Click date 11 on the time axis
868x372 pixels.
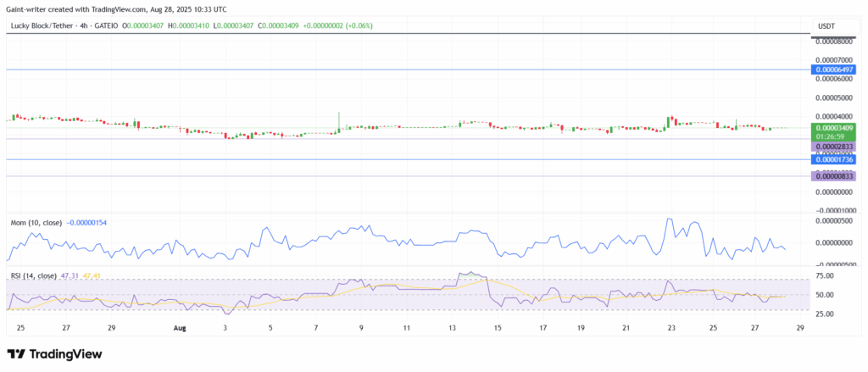(x=406, y=328)
